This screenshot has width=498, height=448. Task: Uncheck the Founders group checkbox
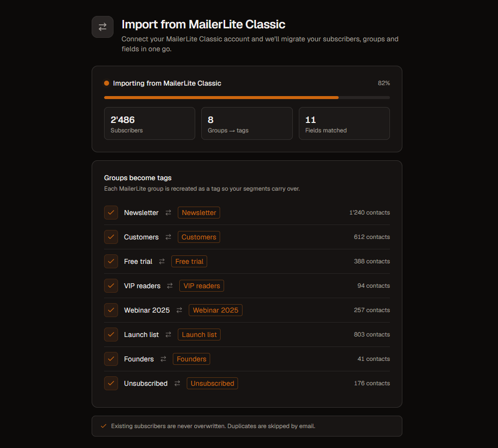coord(111,359)
